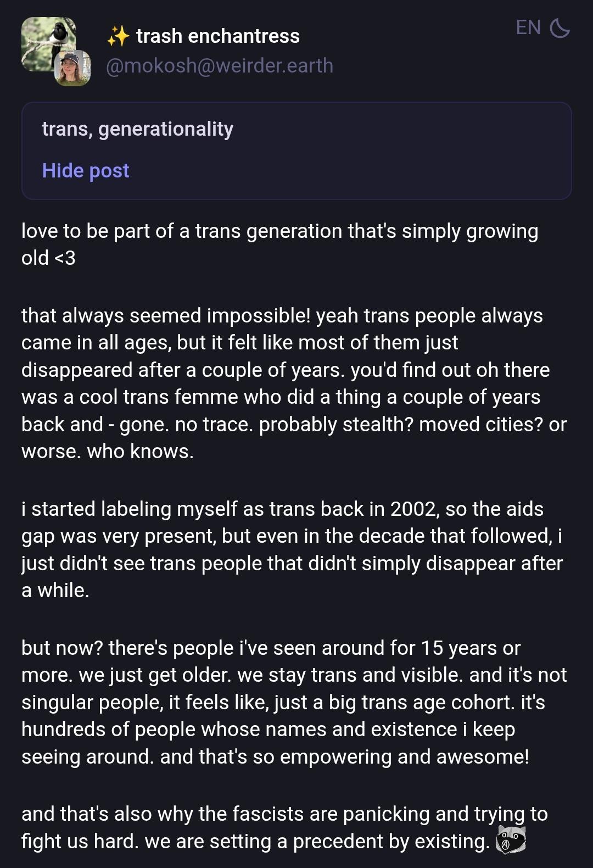
Task: Click the small overlapping avatar of a person
Action: 72,68
